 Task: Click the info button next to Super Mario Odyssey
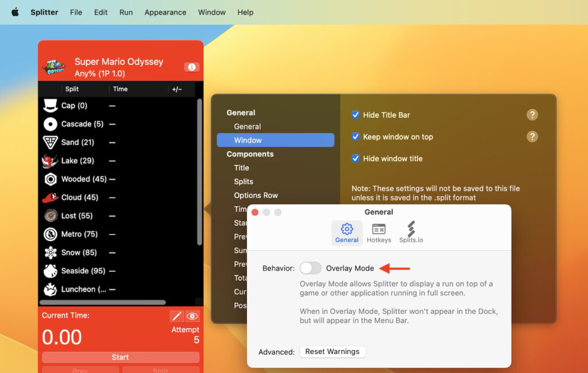(192, 67)
